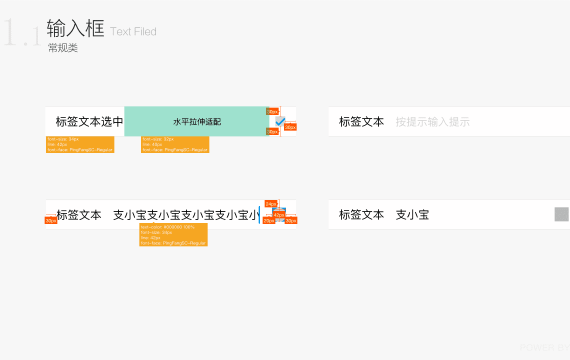This screenshot has width=570, height=360.
Task: Click the red spacing tag right of the checkmark
Action: click(x=290, y=127)
